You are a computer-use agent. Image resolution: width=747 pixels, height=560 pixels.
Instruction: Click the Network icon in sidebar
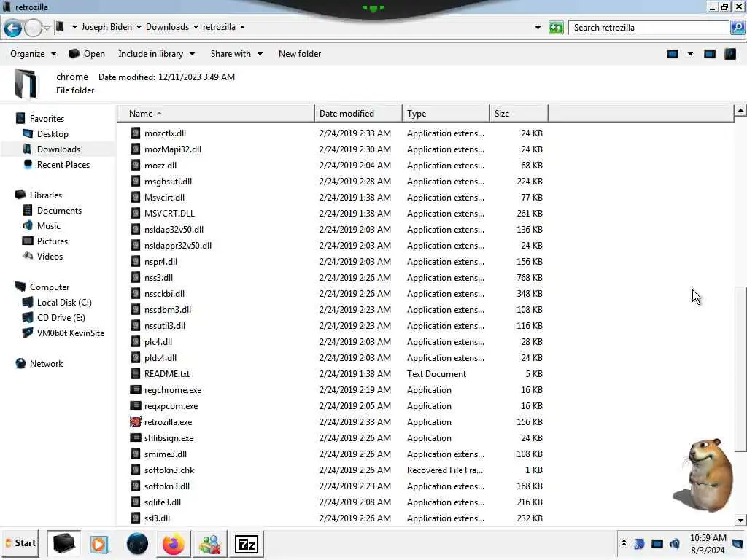[20, 363]
